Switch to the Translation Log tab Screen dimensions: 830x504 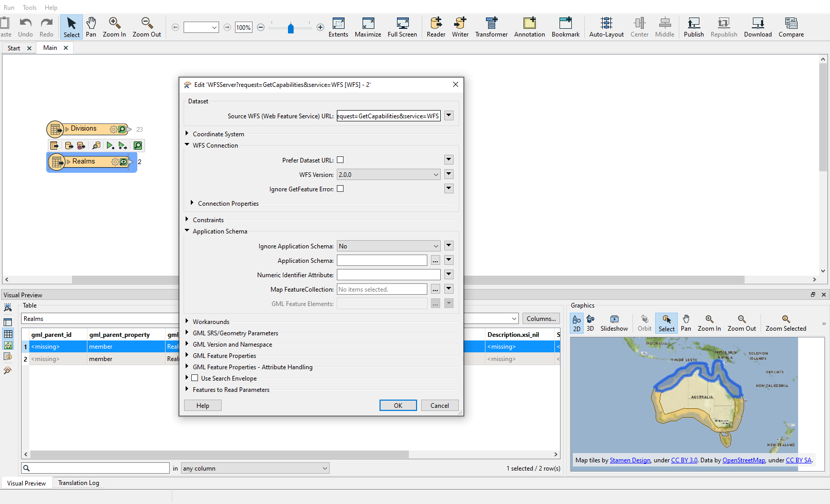pos(78,483)
